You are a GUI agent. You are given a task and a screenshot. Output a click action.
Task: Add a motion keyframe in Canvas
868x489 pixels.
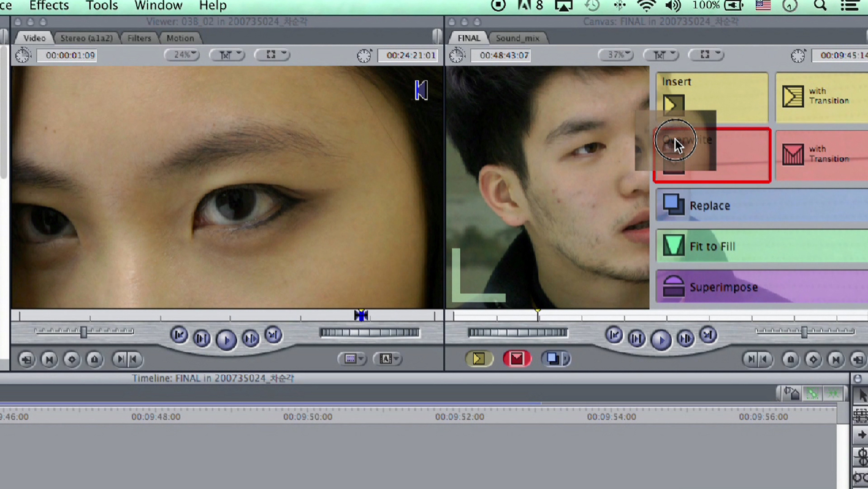[x=813, y=360]
